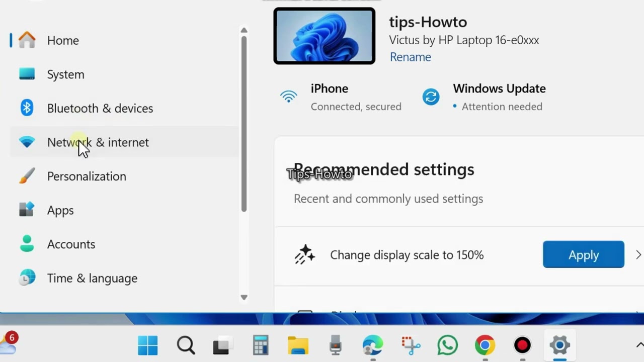Click the sidebar vertical scrollbar thumb

click(x=244, y=124)
